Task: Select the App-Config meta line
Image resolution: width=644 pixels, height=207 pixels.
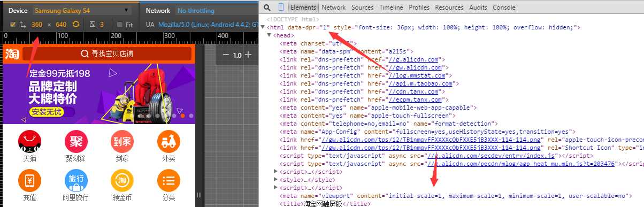Action: 428,132
